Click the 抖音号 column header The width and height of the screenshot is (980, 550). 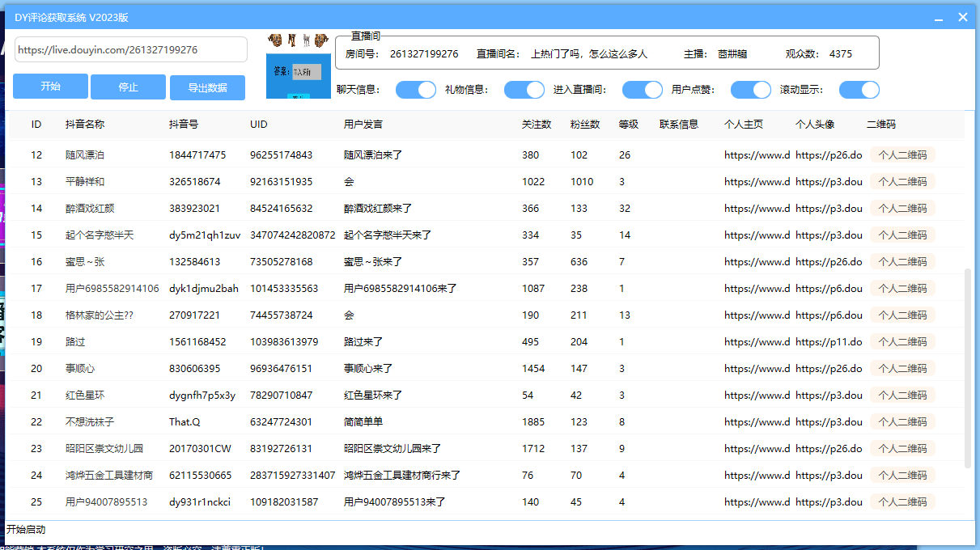pos(184,125)
